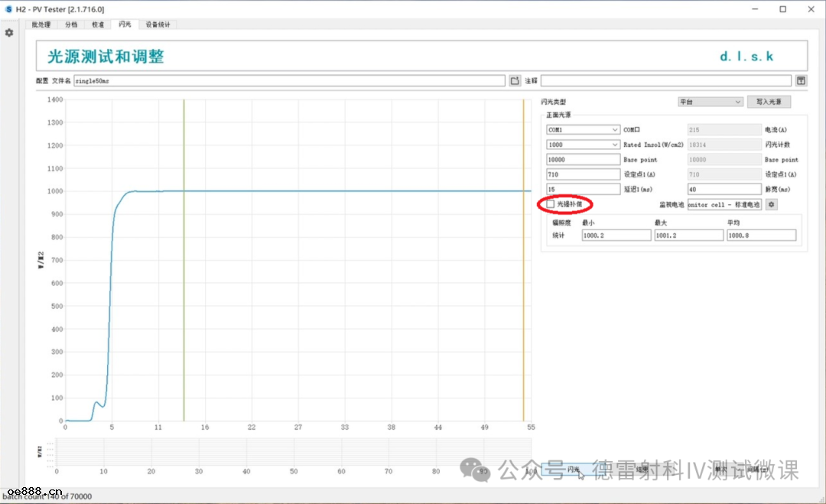The width and height of the screenshot is (826, 504).
Task: Click the icon right of the 注释 field
Action: (x=801, y=80)
